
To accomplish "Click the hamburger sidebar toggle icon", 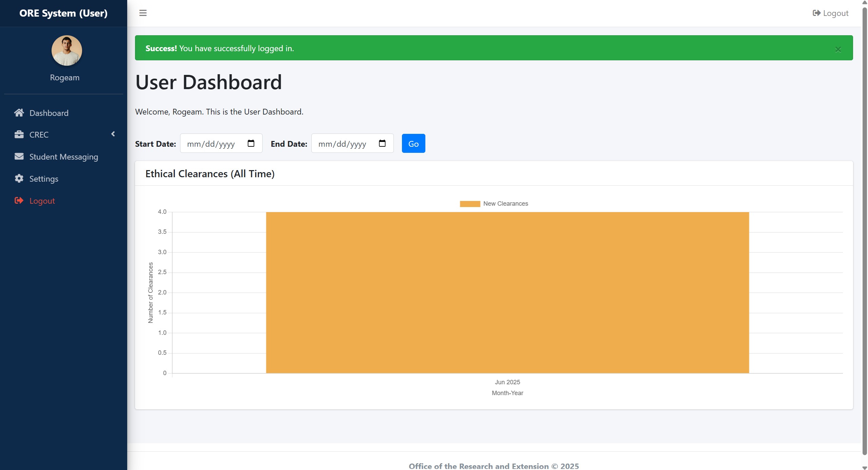I will click(x=143, y=13).
